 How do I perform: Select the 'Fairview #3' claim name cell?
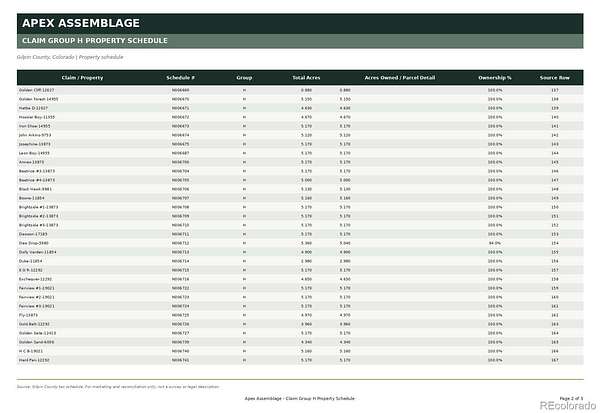tap(37, 306)
